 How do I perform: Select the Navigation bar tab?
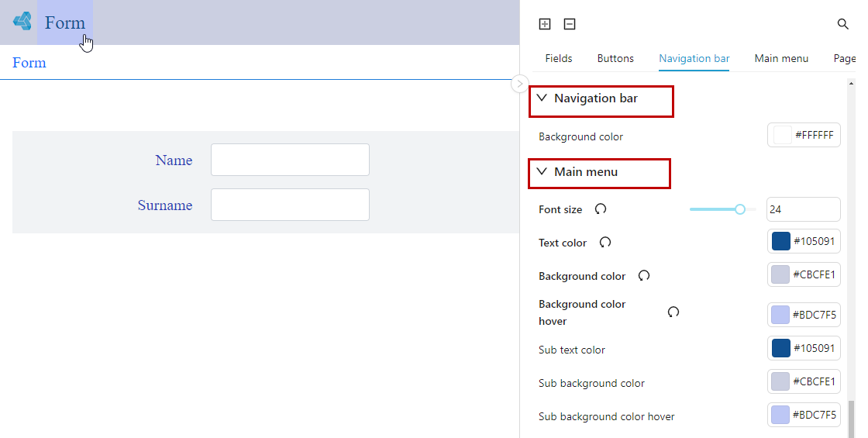coord(694,58)
